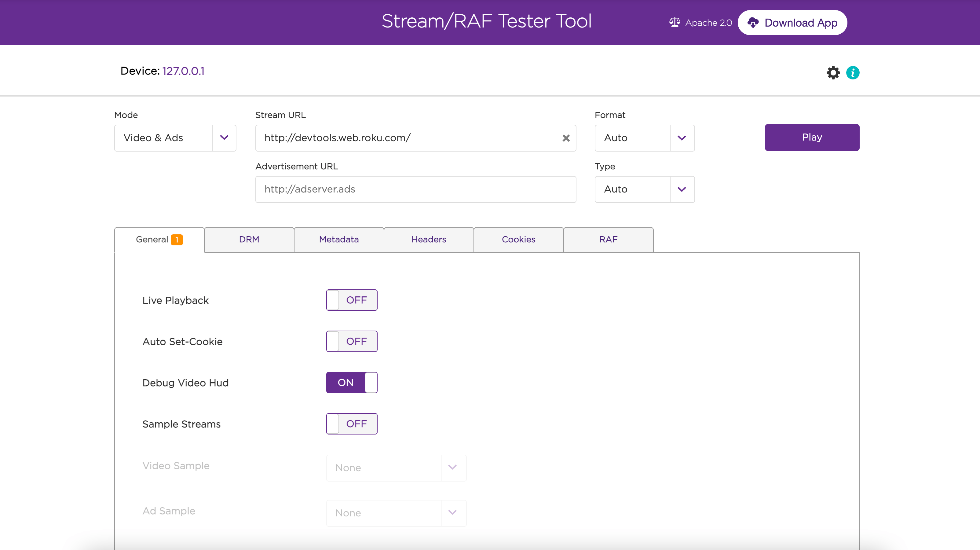Disable Debug Video Hud toggle
Image resolution: width=980 pixels, height=550 pixels.
point(352,382)
